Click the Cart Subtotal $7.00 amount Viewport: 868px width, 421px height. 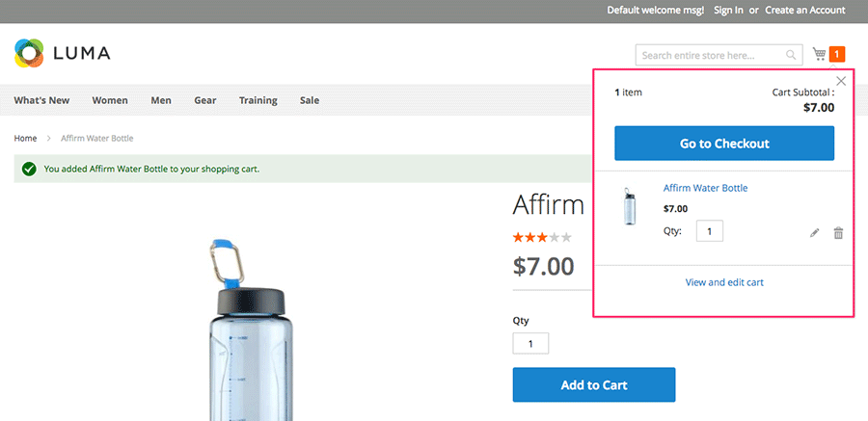point(819,107)
